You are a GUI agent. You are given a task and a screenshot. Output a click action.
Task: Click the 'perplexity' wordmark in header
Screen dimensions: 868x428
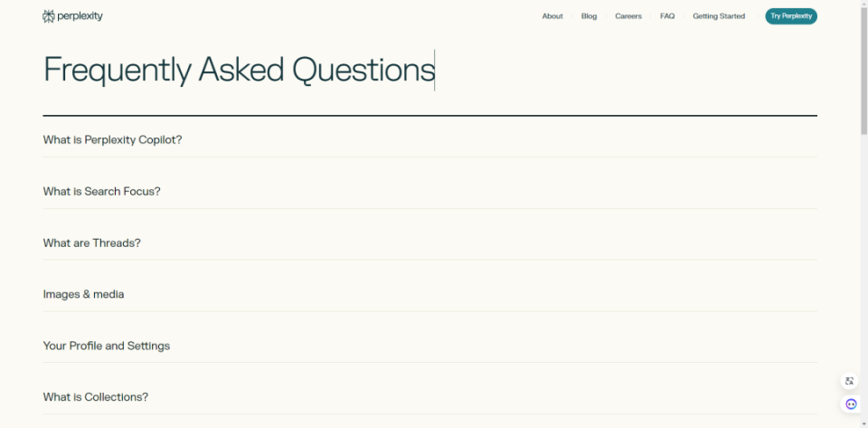[80, 16]
